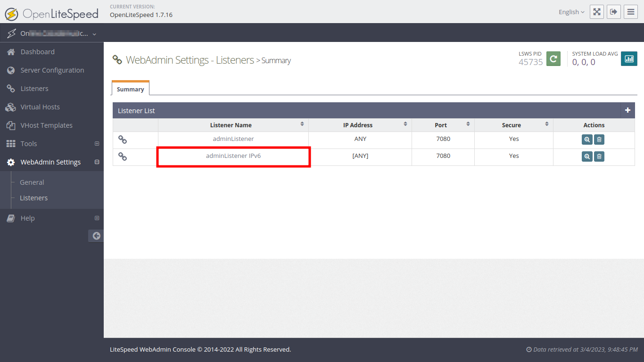
Task: Click ANY IP address cell
Action: click(x=360, y=139)
